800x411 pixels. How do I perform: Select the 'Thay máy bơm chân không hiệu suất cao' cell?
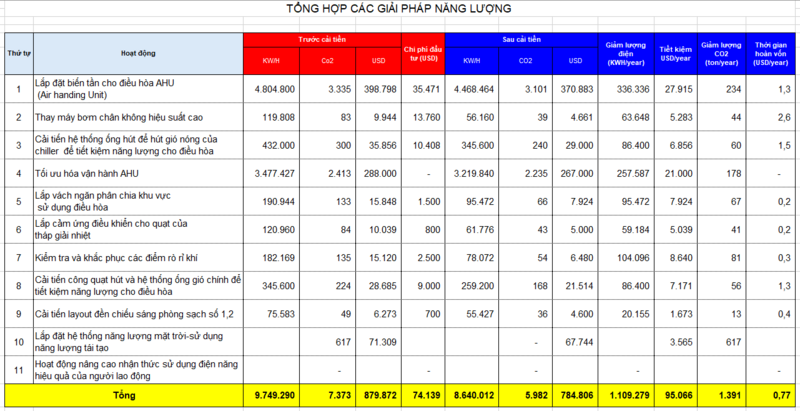pos(138,118)
